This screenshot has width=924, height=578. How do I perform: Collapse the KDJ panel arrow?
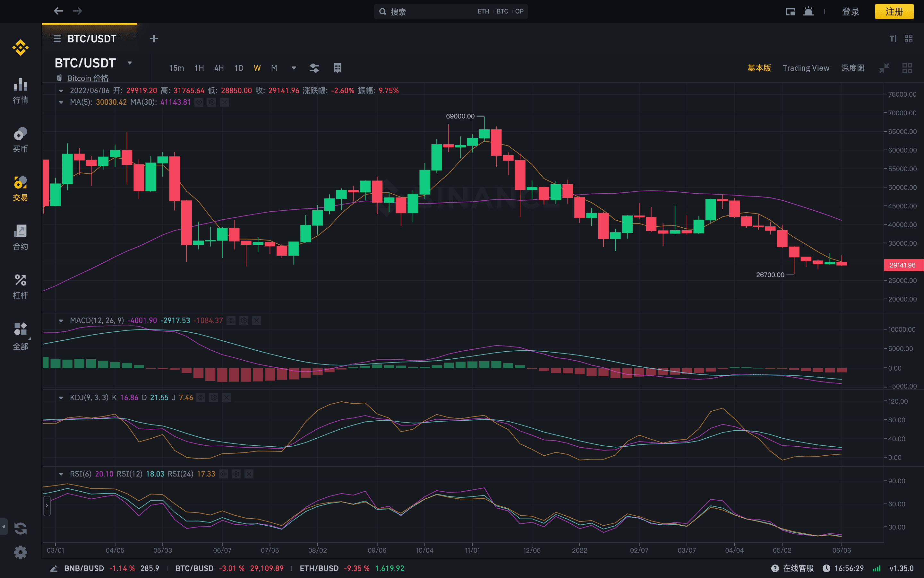(61, 398)
